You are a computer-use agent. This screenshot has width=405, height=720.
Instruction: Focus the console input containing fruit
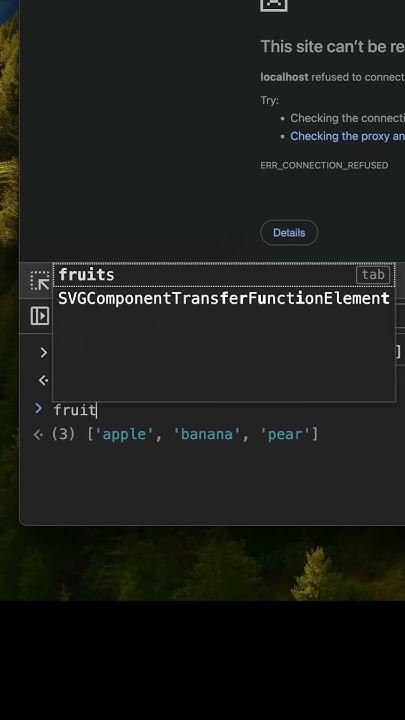coord(225,410)
